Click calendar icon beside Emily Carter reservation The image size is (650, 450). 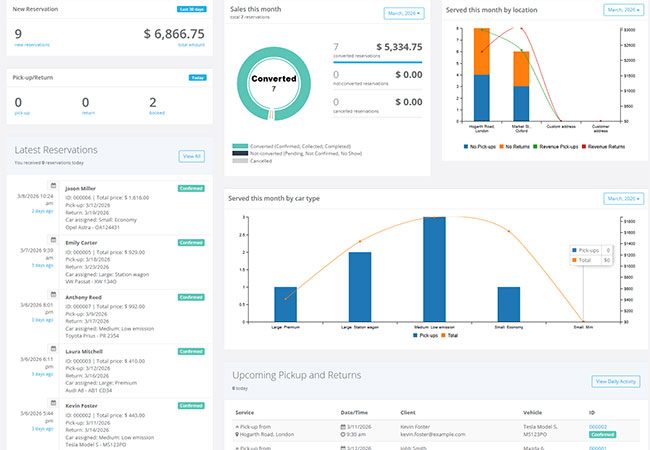click(x=53, y=240)
